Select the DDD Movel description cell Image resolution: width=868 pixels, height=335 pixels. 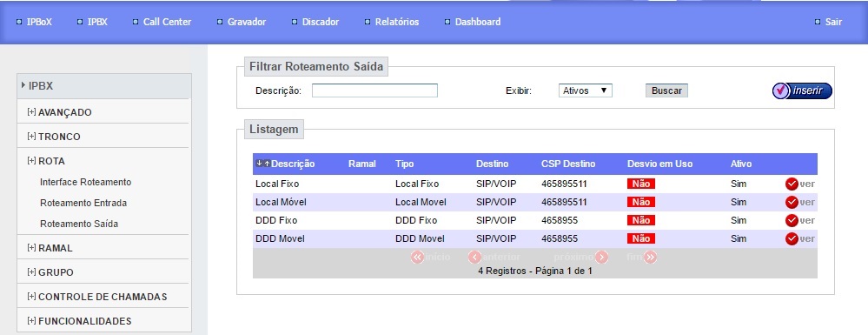tap(280, 238)
